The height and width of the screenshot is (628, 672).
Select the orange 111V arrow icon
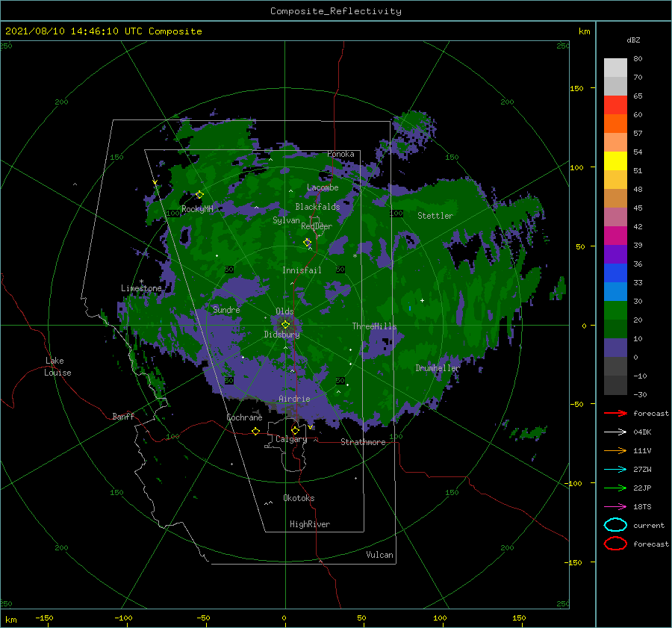615,450
